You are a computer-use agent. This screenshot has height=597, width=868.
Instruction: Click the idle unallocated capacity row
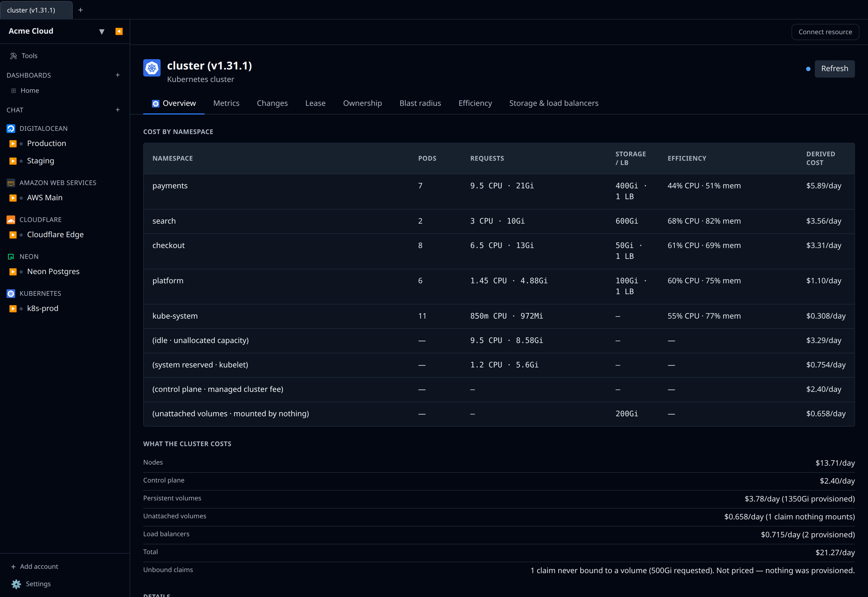click(499, 341)
